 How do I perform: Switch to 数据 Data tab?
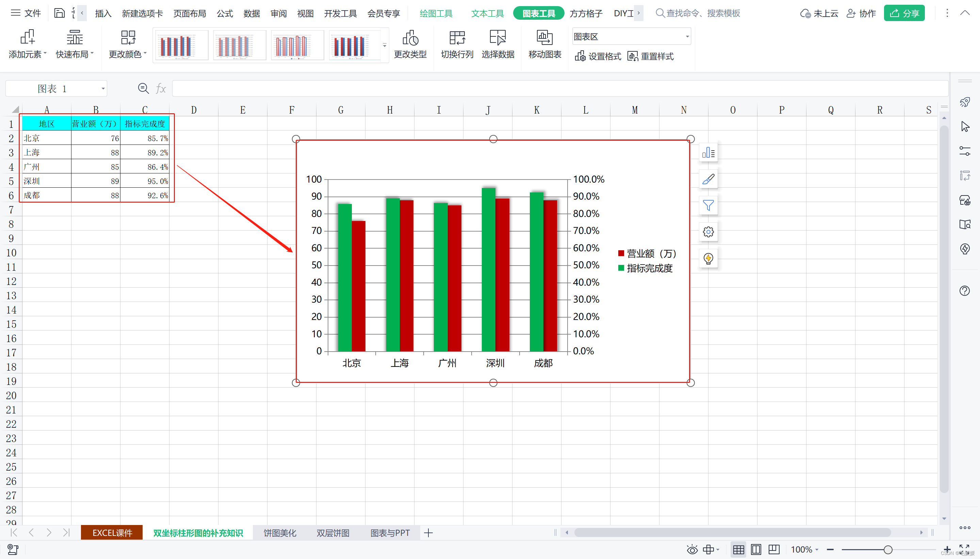click(251, 14)
